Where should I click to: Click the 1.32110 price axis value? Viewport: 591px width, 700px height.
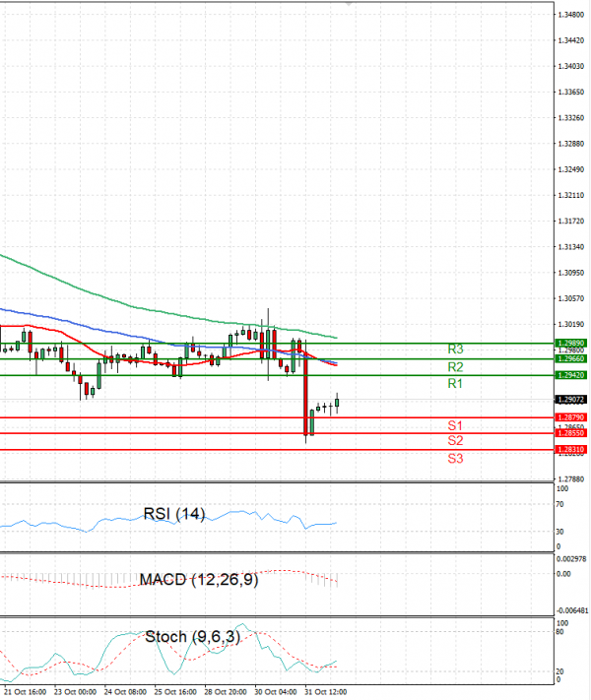(x=571, y=195)
